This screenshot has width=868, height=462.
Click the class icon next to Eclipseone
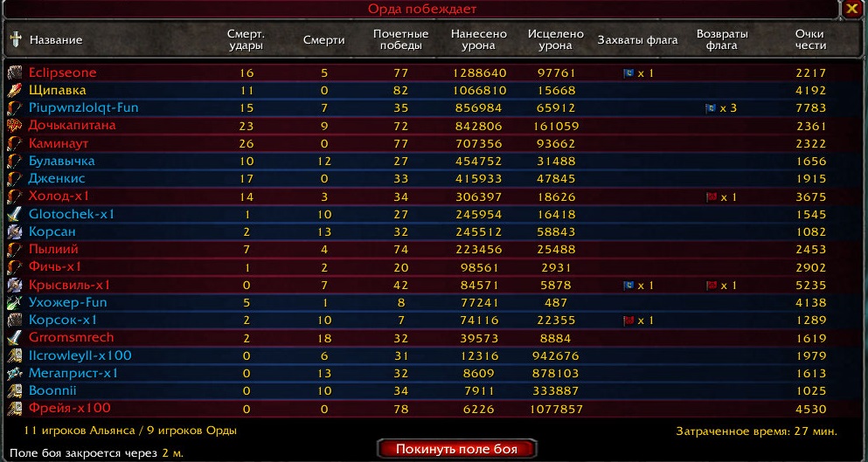coord(15,72)
